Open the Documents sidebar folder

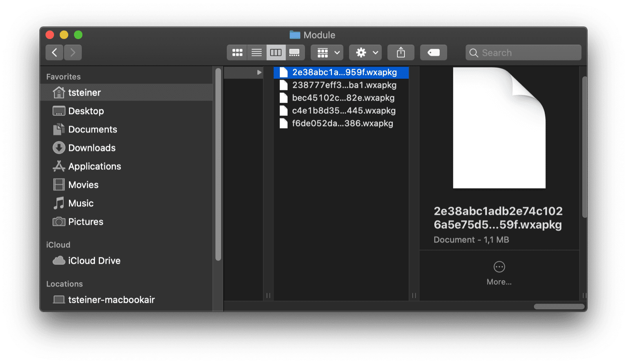[92, 129]
